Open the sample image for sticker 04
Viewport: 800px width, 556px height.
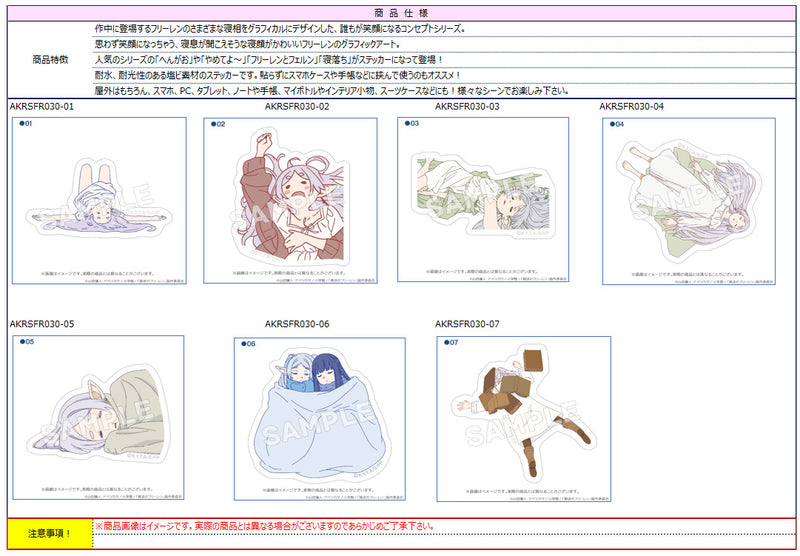click(689, 201)
